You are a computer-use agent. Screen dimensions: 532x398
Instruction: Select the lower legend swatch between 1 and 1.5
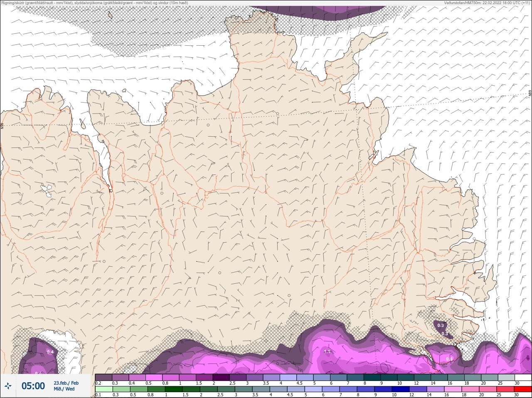coord(174,389)
